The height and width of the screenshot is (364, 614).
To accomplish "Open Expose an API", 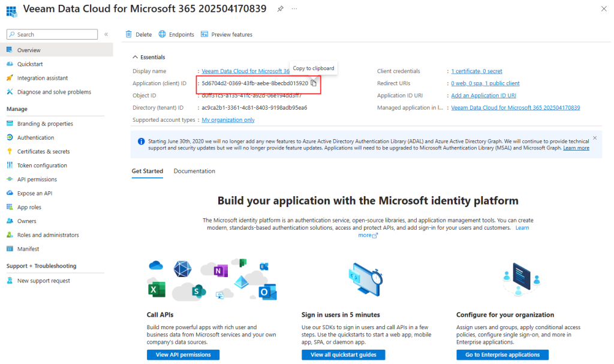I will click(34, 193).
